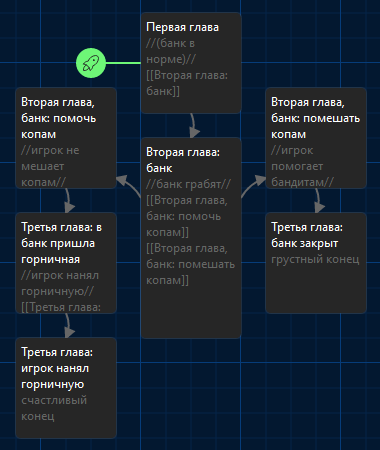Click arrowhead pointing at помочь копам passage
This screenshot has height=450, width=380.
coord(122,180)
